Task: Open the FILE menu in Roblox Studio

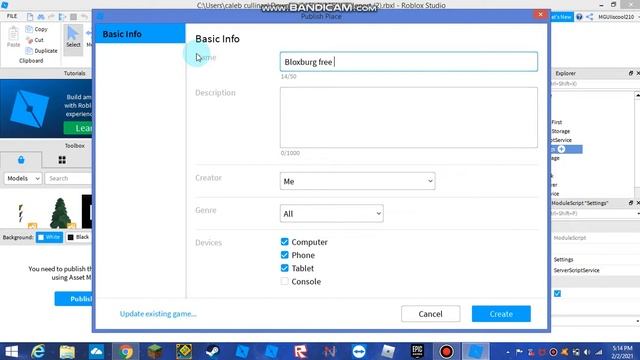Action: [12, 16]
